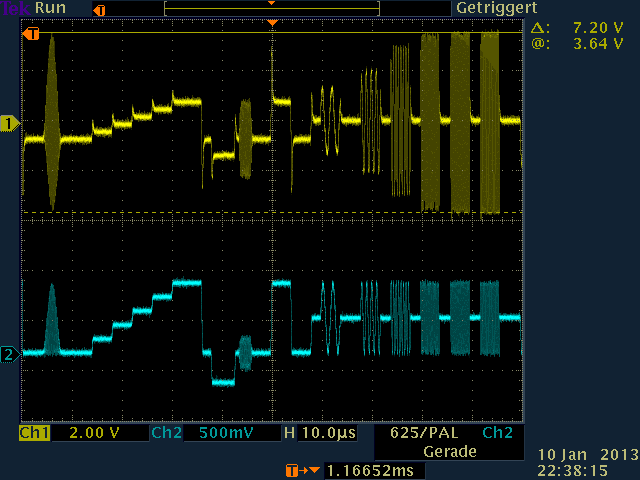Select the highlighted Ch1 label
The image size is (640, 480).
34,434
